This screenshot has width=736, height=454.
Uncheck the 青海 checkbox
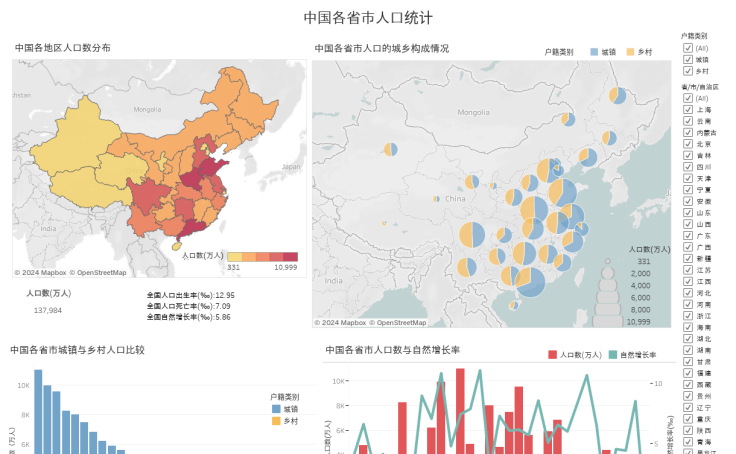[x=688, y=442]
